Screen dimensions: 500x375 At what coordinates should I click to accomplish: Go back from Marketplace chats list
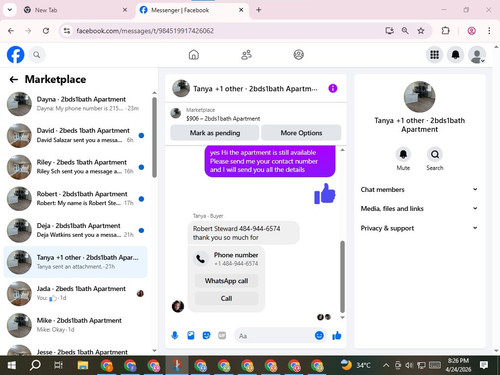click(14, 79)
